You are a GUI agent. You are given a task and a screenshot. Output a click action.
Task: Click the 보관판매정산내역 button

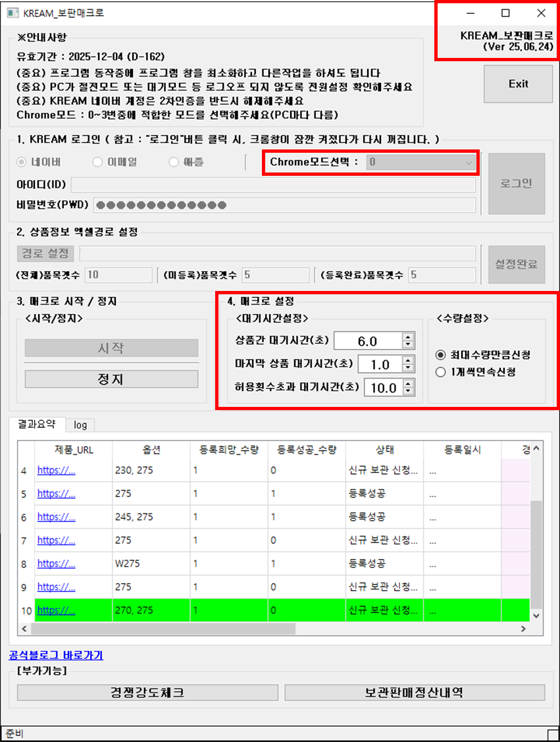(x=415, y=693)
